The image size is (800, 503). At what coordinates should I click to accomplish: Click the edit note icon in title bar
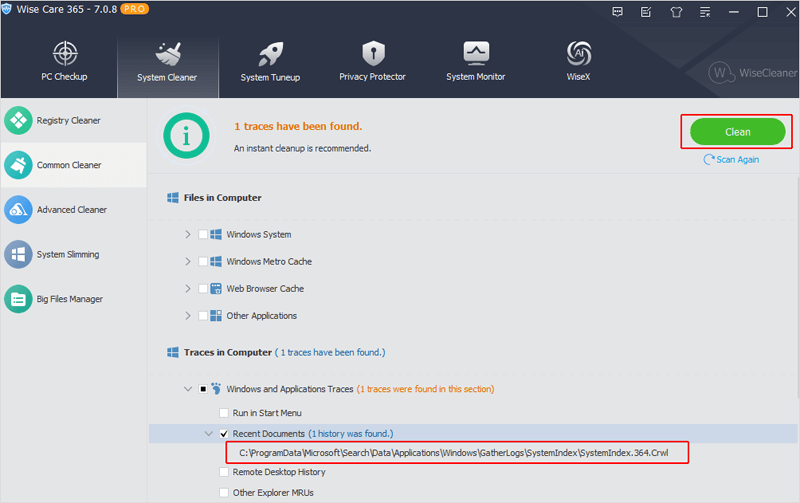[646, 12]
